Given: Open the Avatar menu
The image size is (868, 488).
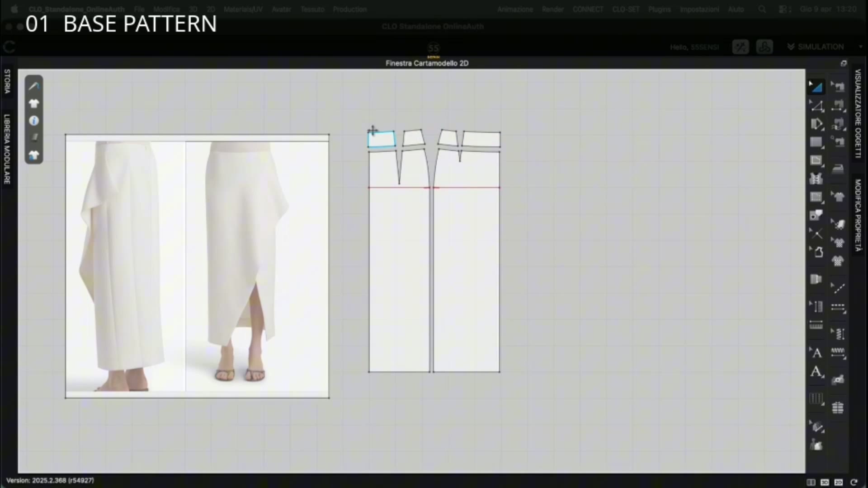Looking at the screenshot, I should click(281, 9).
